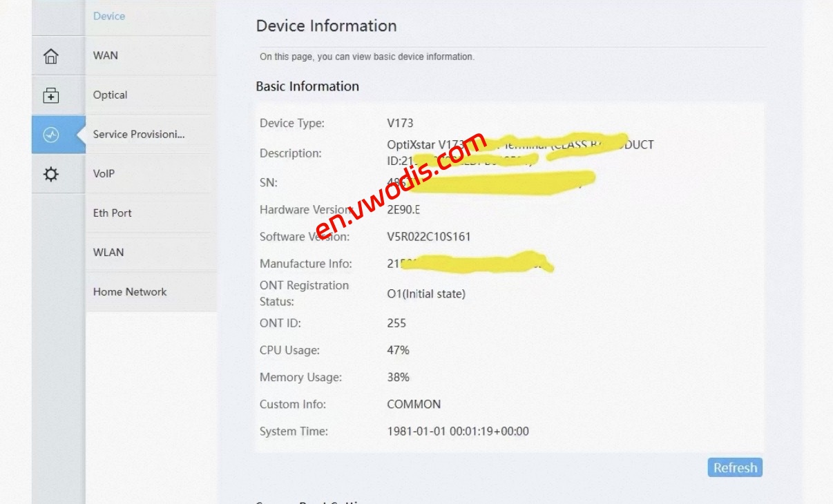Viewport: 833px width, 504px height.
Task: Open the Eth Port page
Action: click(x=113, y=213)
